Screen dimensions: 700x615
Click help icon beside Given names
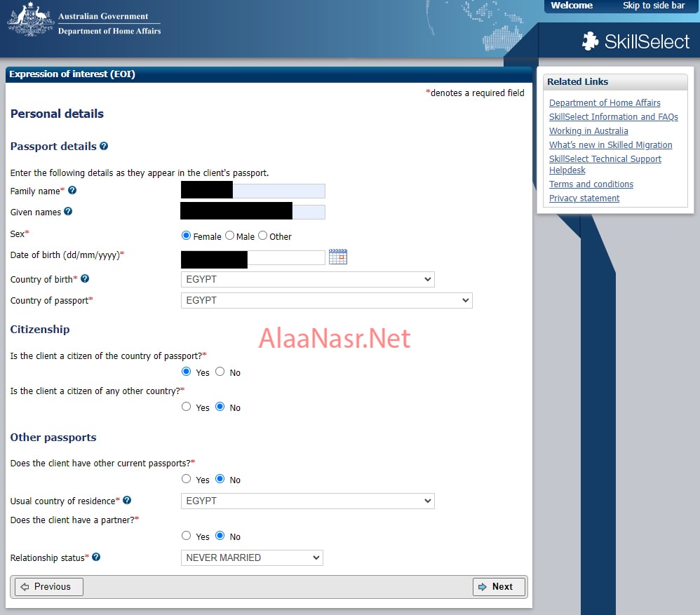pyautogui.click(x=68, y=212)
